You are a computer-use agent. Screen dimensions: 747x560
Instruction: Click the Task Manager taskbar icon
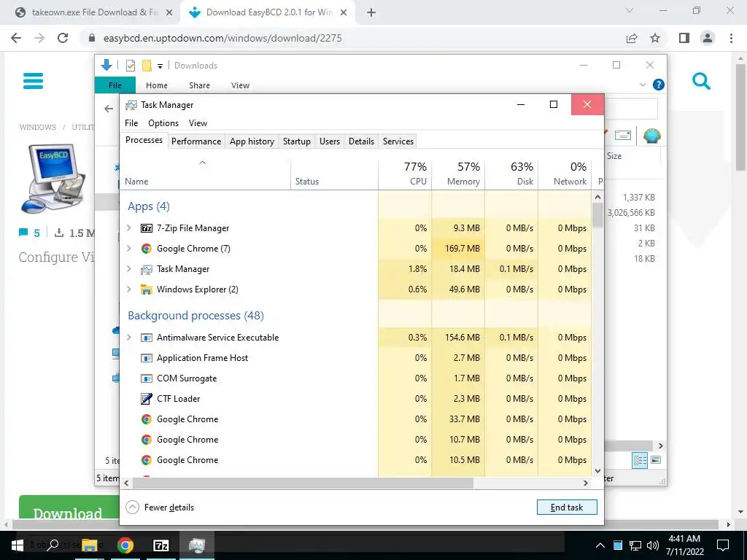coord(196,545)
